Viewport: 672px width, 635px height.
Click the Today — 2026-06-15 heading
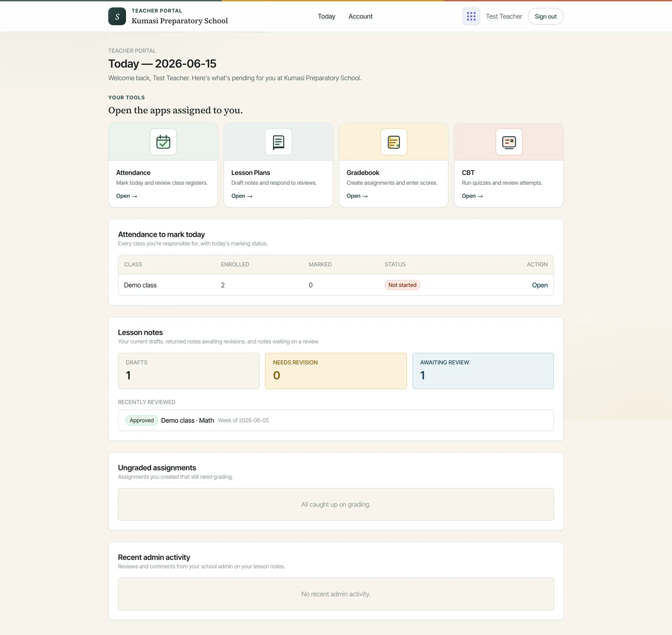162,64
